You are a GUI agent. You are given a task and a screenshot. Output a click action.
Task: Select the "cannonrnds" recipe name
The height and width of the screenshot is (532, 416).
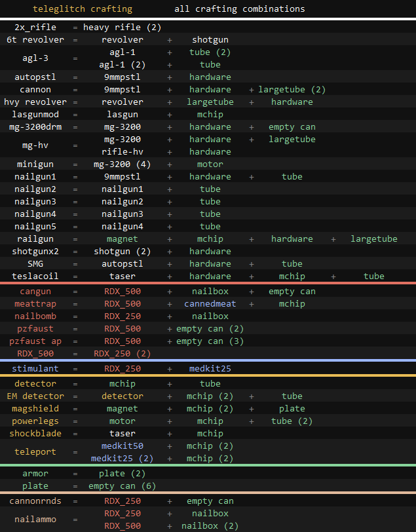coord(35,501)
